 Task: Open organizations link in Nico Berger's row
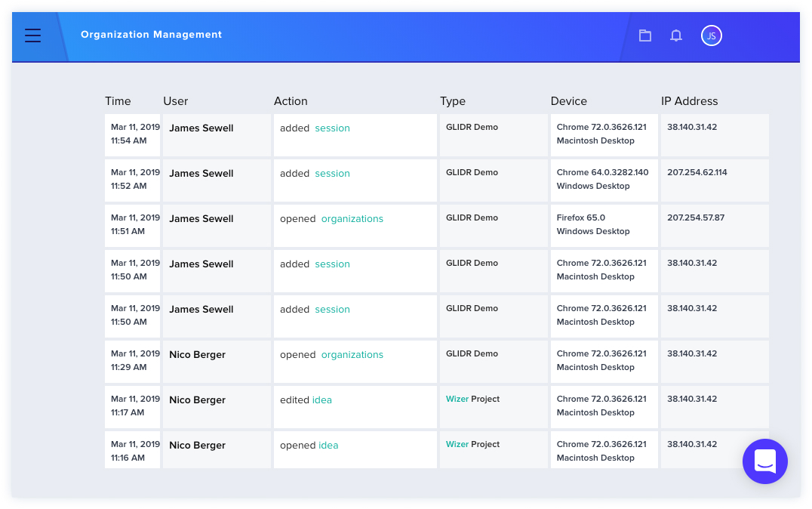click(x=352, y=354)
